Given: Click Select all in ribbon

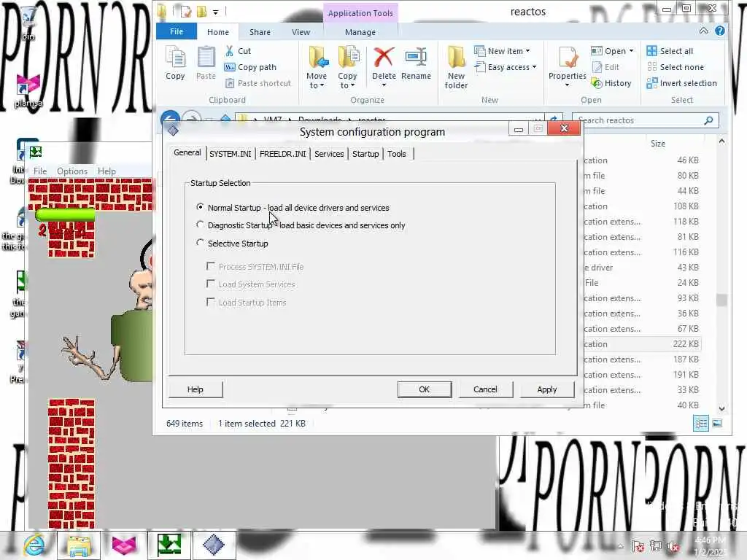Looking at the screenshot, I should tap(670, 51).
